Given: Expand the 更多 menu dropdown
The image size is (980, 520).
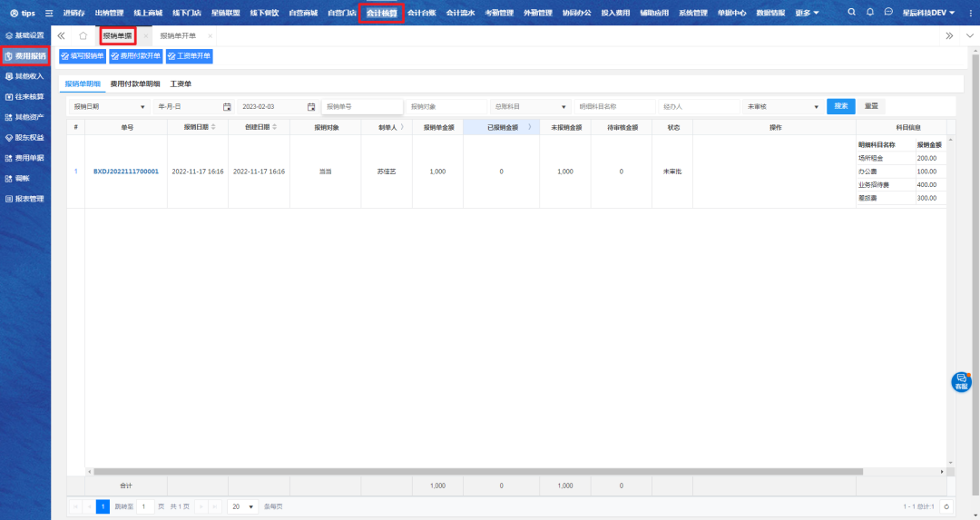Looking at the screenshot, I should click(807, 13).
